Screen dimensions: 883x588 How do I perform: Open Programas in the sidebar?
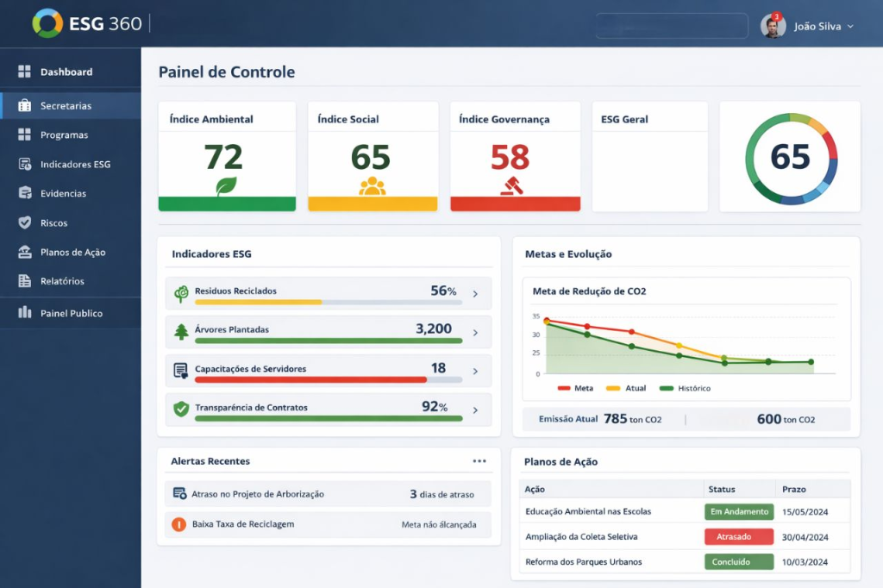[71, 134]
